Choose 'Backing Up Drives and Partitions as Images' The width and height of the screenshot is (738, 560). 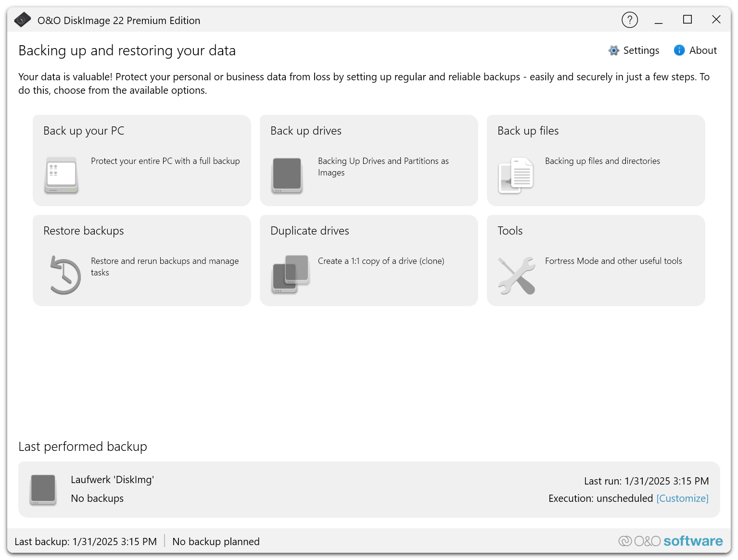[x=383, y=166]
